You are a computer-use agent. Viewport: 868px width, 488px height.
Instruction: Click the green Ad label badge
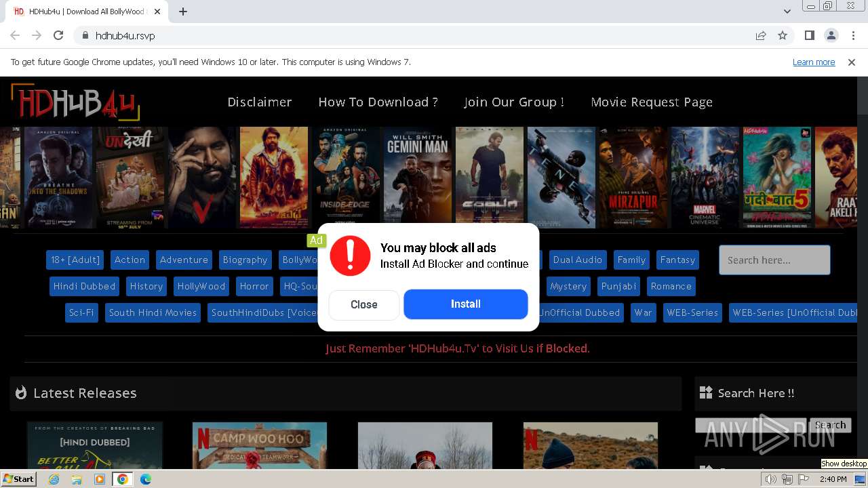coord(316,240)
